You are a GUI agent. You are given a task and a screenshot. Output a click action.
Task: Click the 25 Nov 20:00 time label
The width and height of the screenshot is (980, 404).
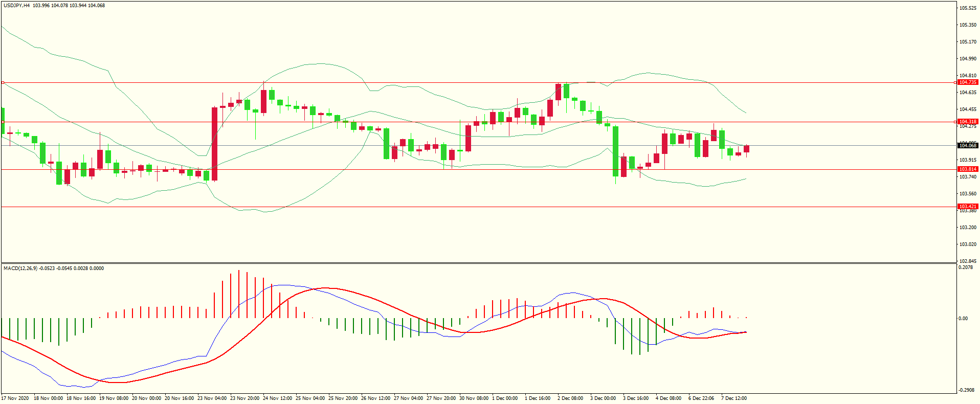343,398
